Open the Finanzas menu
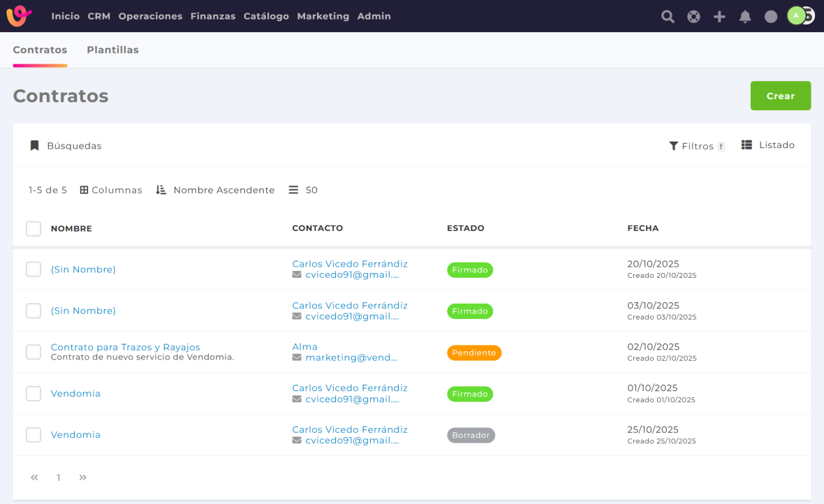The image size is (824, 504). click(x=212, y=16)
